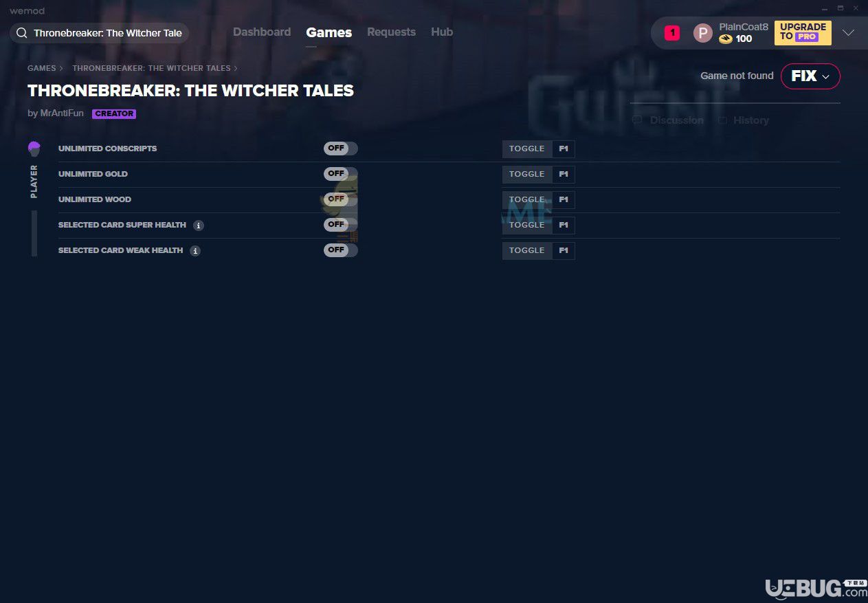Viewport: 868px width, 603px height.
Task: Click the purple Player category icon
Action: click(34, 149)
